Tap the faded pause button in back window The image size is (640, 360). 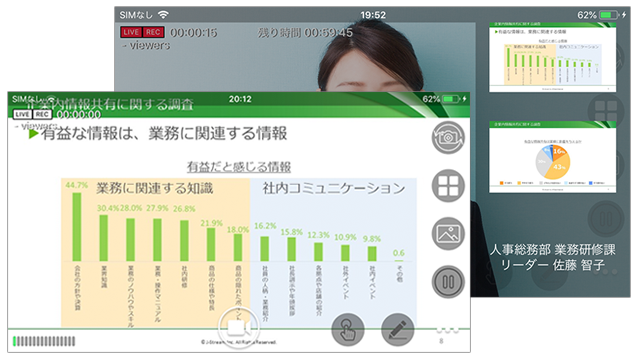tap(606, 219)
